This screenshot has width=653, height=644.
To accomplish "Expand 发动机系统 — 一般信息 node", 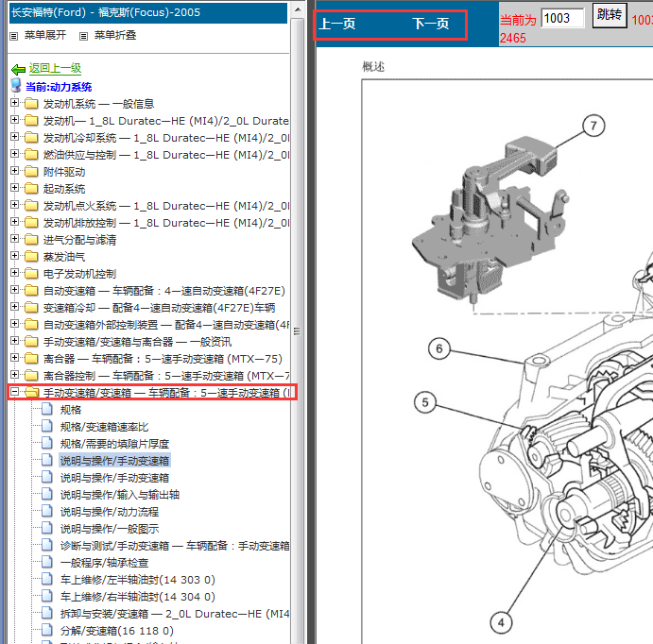I will click(14, 102).
